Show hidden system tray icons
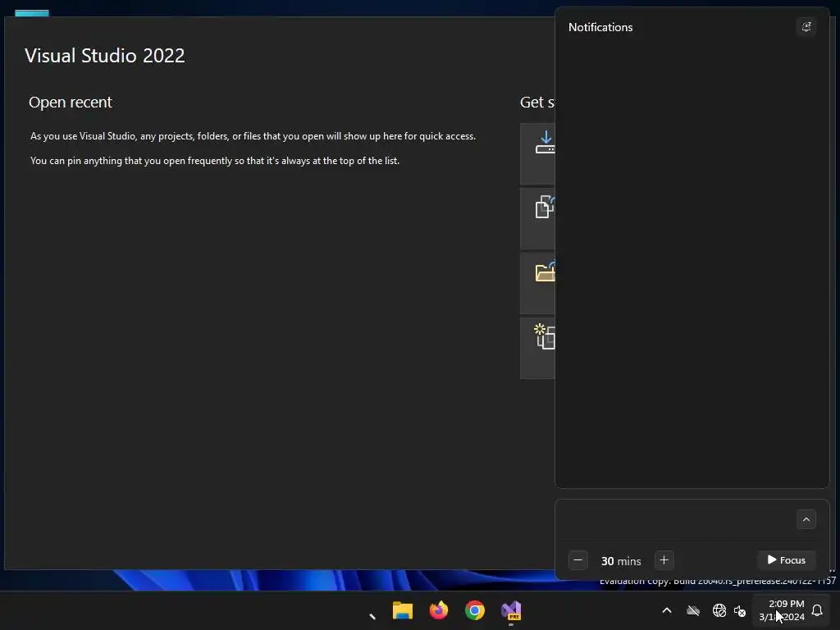The height and width of the screenshot is (630, 840). coord(667,610)
